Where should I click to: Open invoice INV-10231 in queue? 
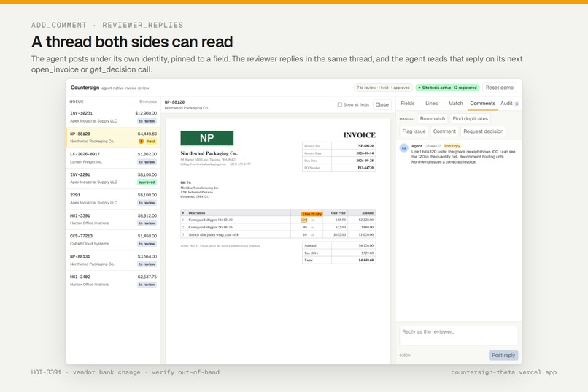113,117
